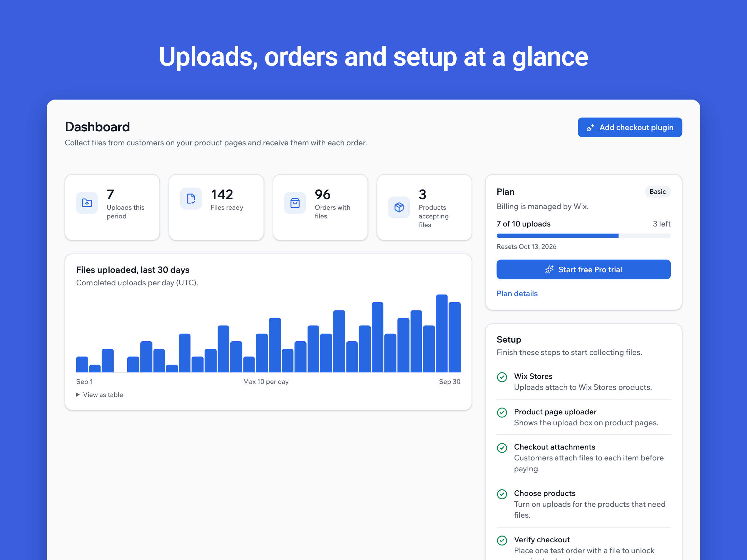This screenshot has width=747, height=560.
Task: Click the green check next to Wix Stores
Action: [x=502, y=377]
